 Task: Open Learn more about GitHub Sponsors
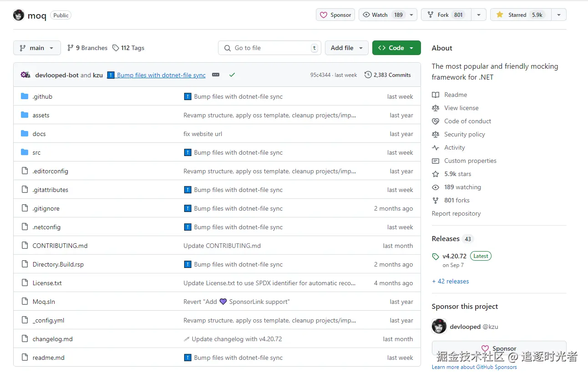[x=474, y=367]
